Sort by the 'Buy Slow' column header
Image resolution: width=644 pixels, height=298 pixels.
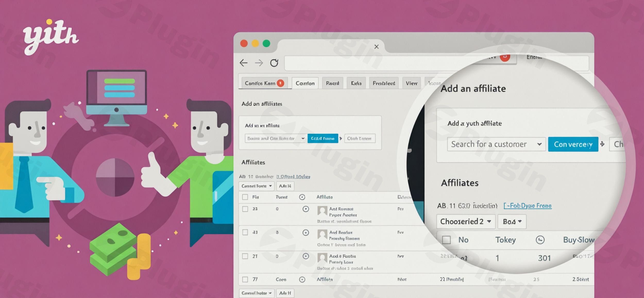(579, 240)
